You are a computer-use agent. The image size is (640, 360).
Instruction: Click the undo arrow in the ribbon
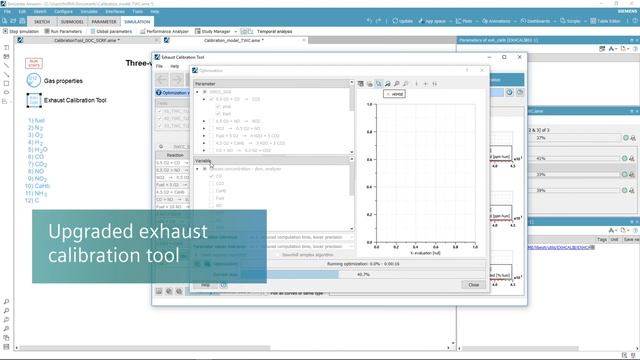click(x=369, y=21)
